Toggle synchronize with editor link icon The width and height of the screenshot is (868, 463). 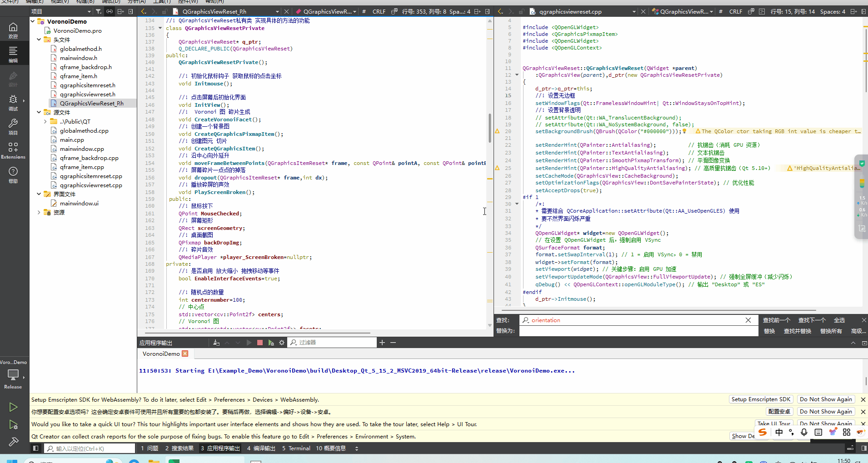pos(110,11)
